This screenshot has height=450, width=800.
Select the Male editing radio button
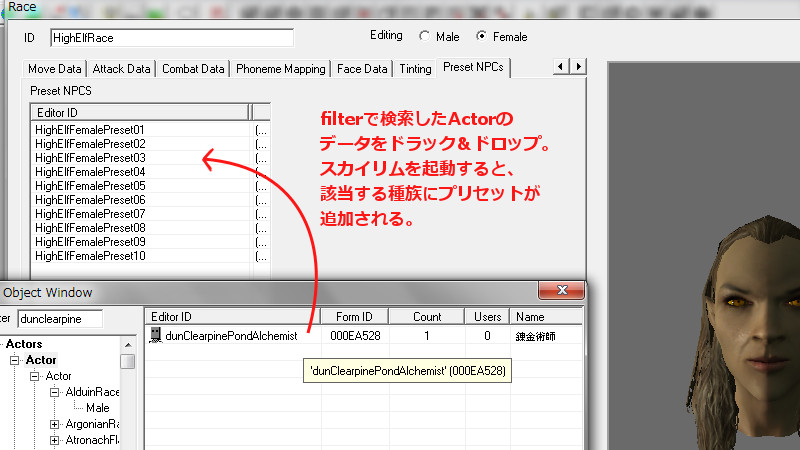[x=424, y=36]
